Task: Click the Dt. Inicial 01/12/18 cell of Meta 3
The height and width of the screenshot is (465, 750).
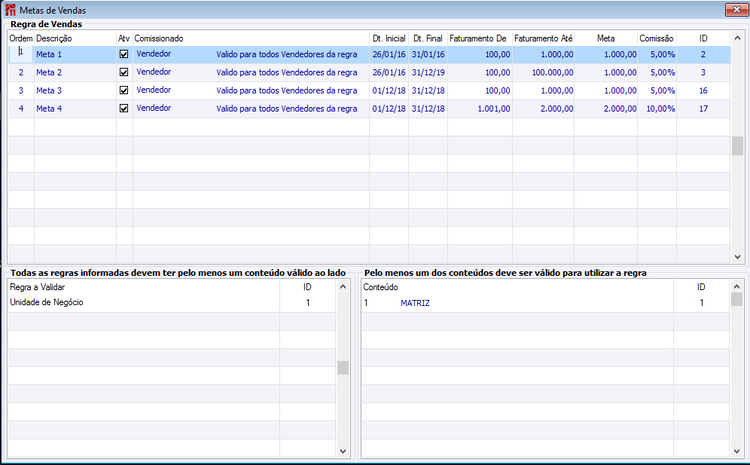Action: (x=389, y=90)
